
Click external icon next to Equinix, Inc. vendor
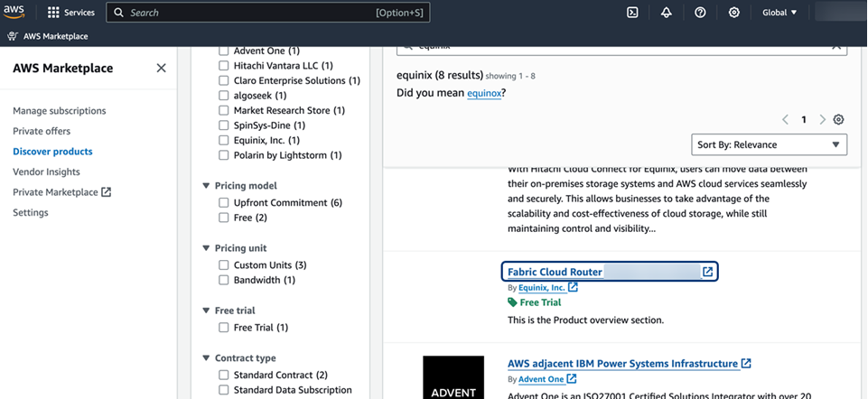(x=573, y=288)
